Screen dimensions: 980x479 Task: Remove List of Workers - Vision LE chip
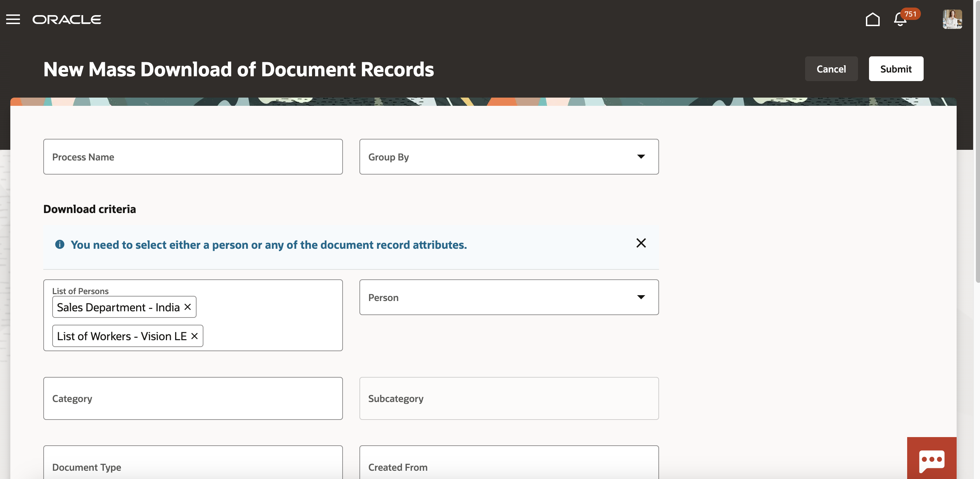tap(194, 336)
